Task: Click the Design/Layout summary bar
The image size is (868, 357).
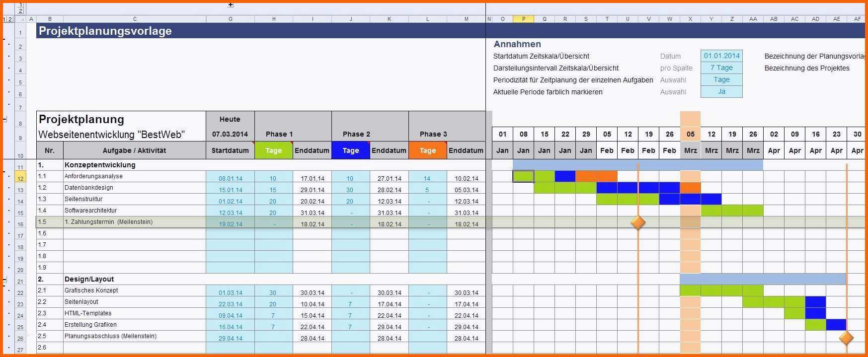Action: point(763,279)
